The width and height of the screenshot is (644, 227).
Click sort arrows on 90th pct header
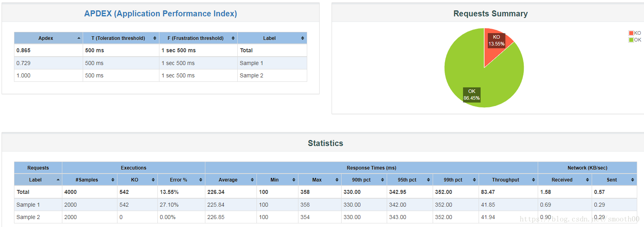(x=382, y=180)
